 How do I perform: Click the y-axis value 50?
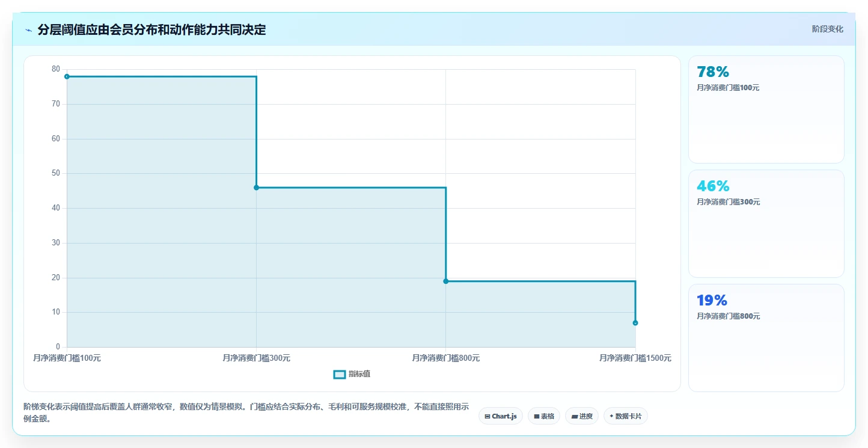(56, 173)
